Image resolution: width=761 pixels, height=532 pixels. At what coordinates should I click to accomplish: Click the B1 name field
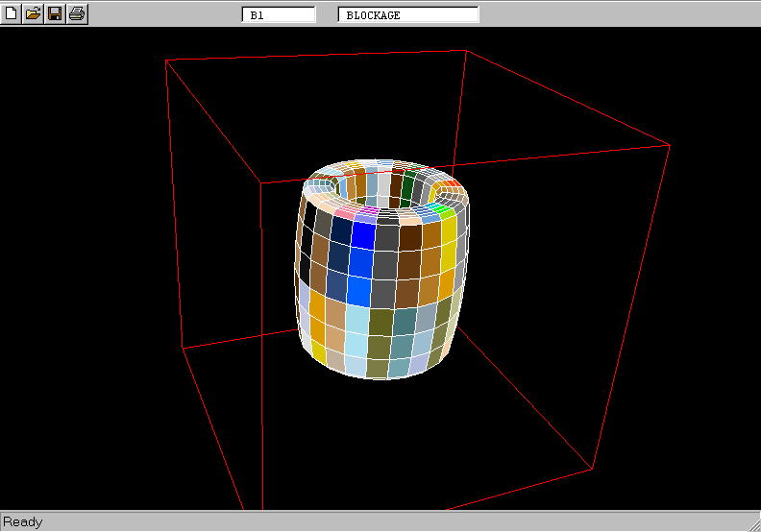(x=280, y=15)
